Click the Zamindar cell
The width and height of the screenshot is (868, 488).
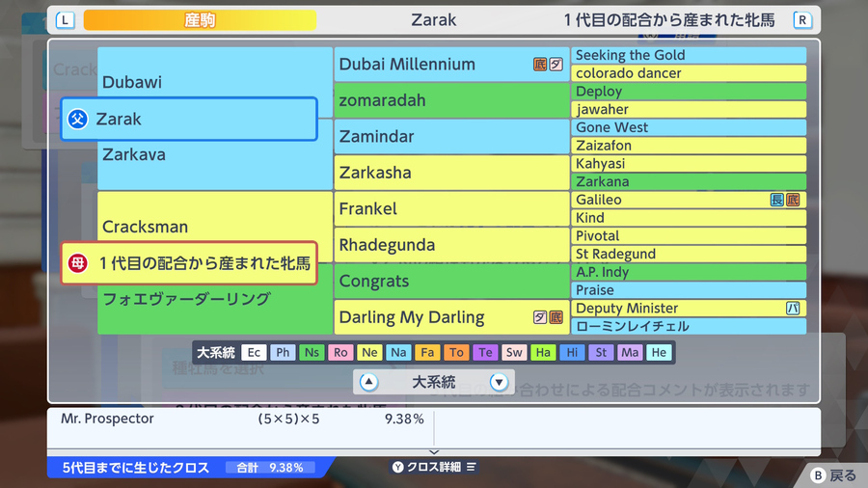tap(451, 136)
